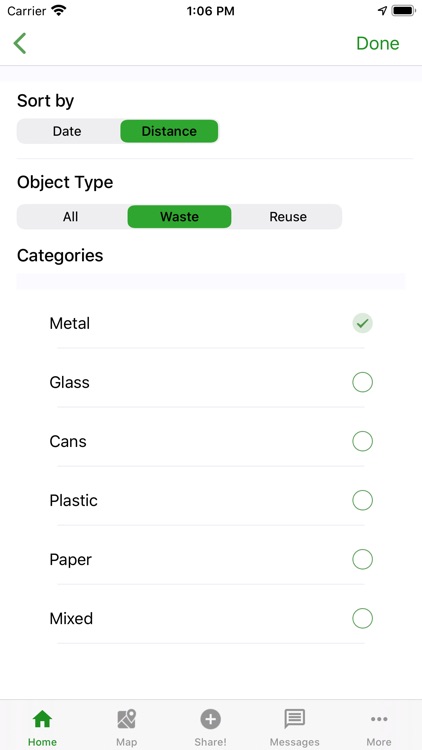
Task: Select the Waste object type segment
Action: (x=179, y=217)
